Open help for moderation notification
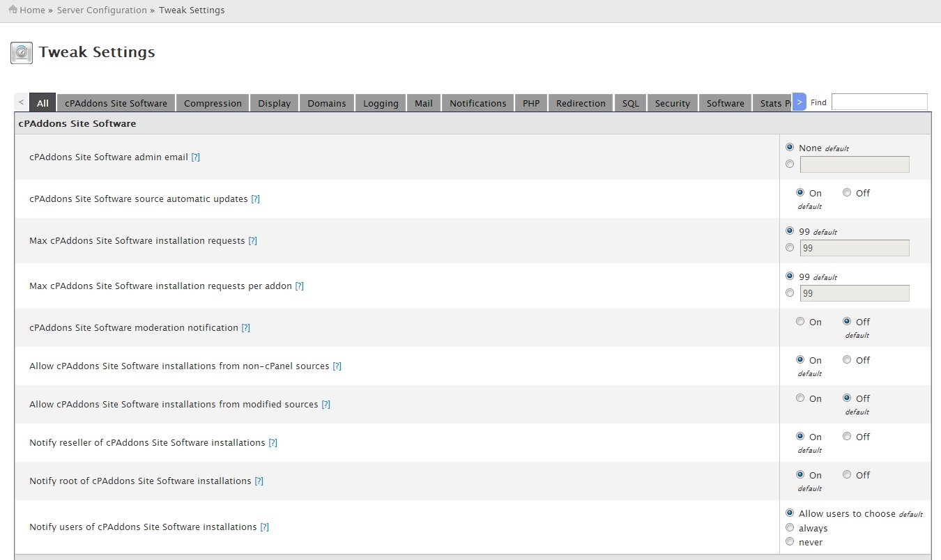Viewport: 941px width, 560px height. pos(245,328)
